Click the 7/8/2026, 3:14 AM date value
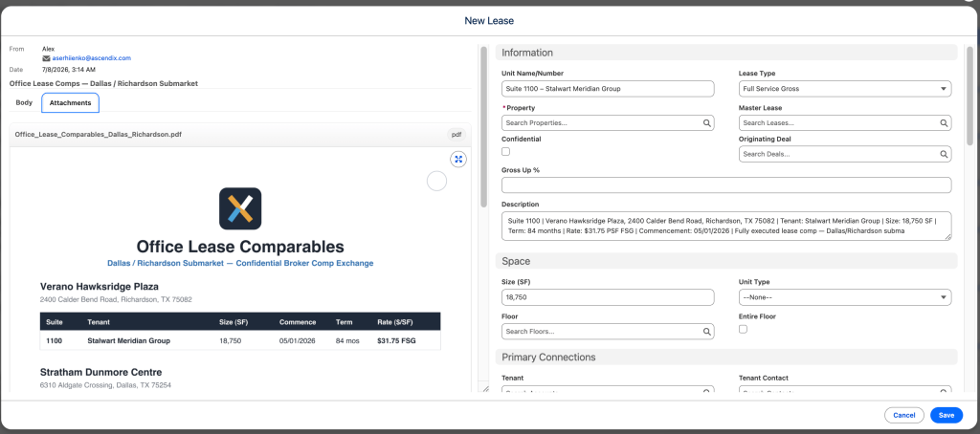Screen dimensions: 980x434 tap(69, 70)
